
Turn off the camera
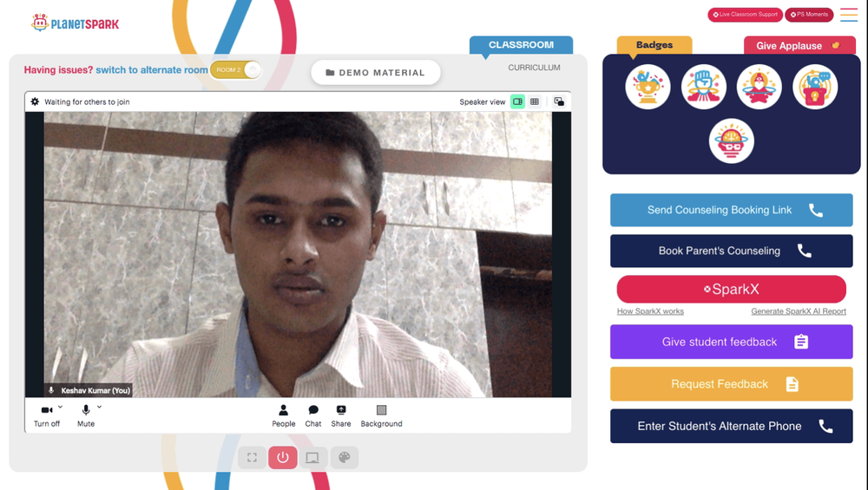click(47, 415)
